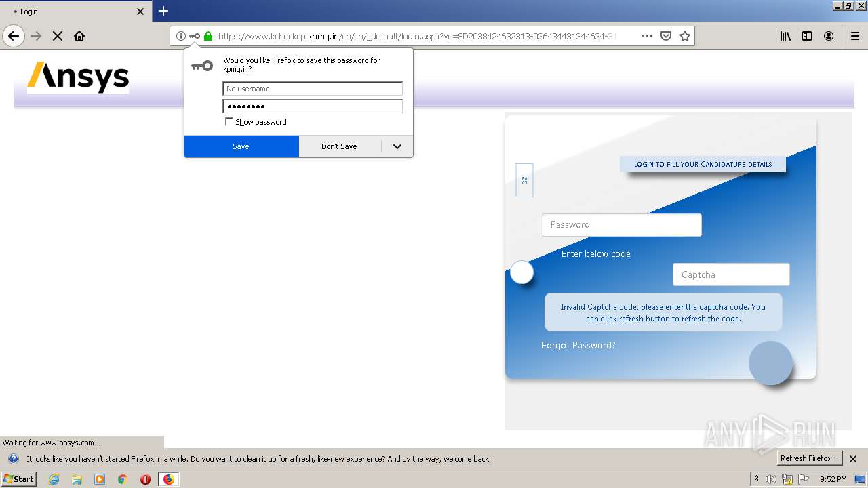Open the Library bookmarks and history icon

[785, 36]
